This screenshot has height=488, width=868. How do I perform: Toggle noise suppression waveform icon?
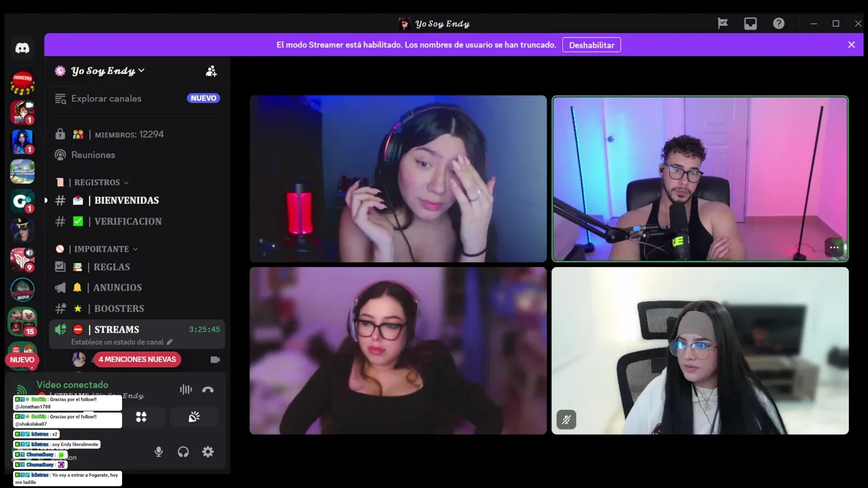point(185,389)
